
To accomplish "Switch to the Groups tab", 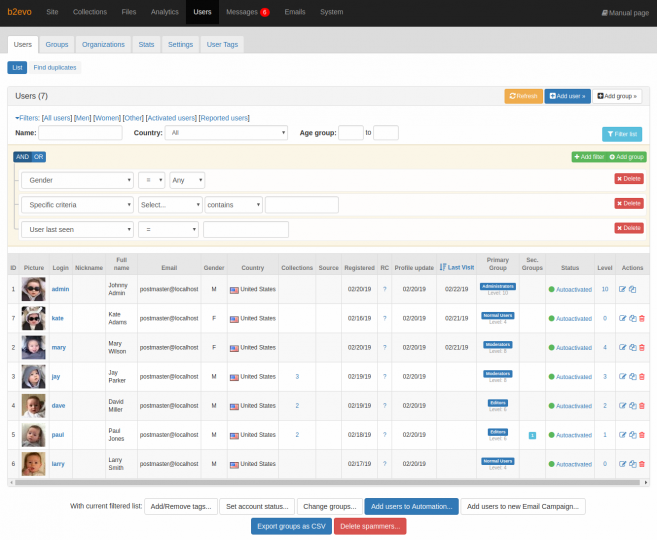I will [57, 44].
